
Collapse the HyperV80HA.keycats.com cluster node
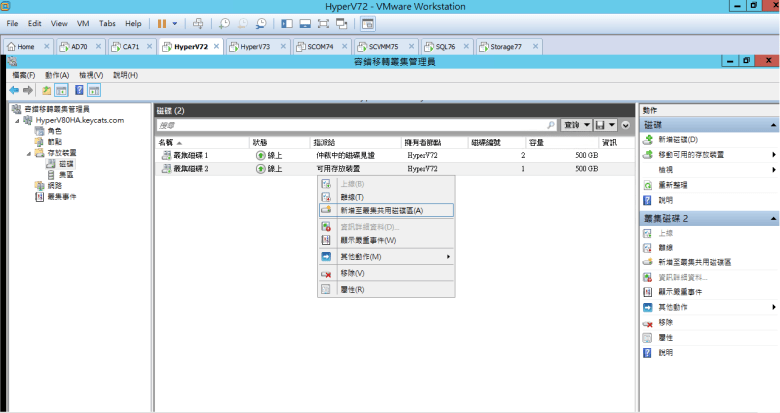(17, 120)
